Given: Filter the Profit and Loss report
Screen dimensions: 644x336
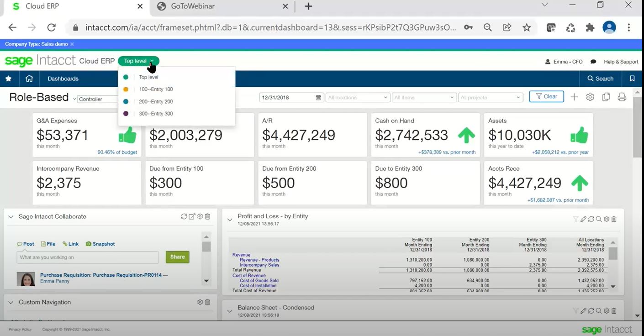Looking at the screenshot, I should (575, 219).
